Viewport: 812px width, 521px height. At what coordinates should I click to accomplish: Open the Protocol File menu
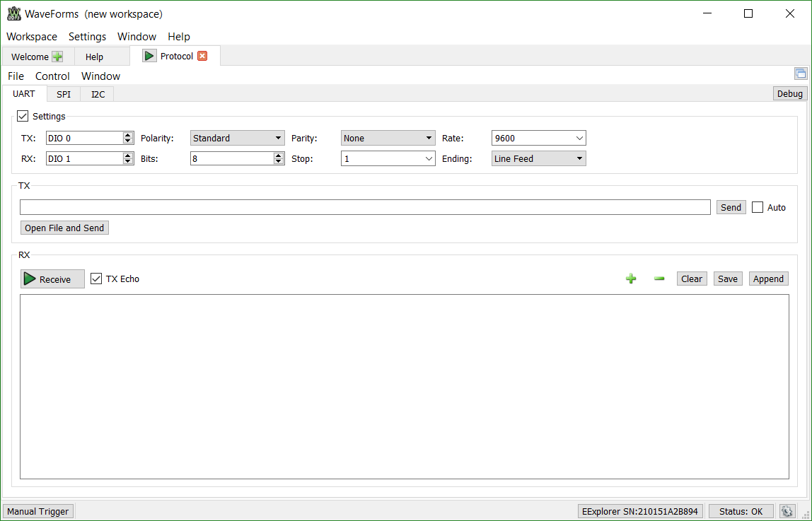point(16,76)
